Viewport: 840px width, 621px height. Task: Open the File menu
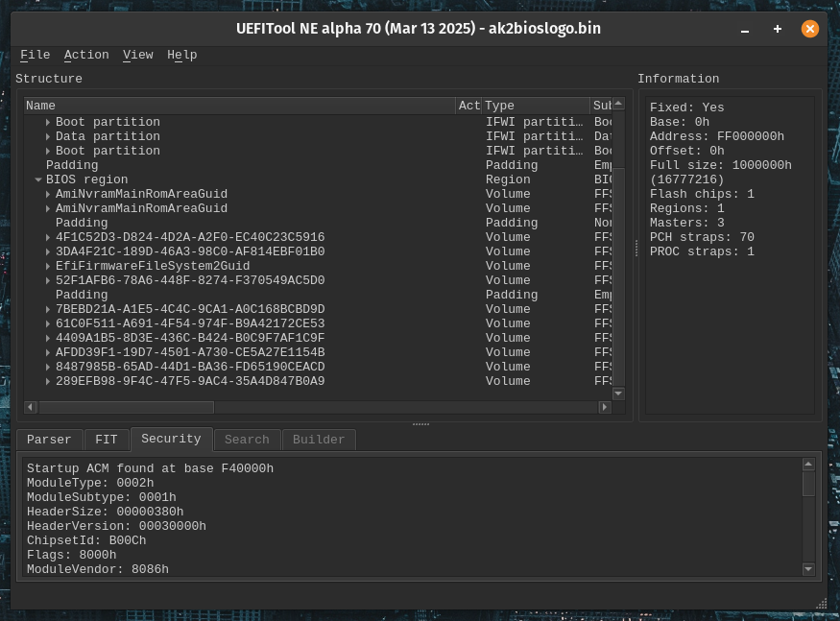pyautogui.click(x=35, y=55)
